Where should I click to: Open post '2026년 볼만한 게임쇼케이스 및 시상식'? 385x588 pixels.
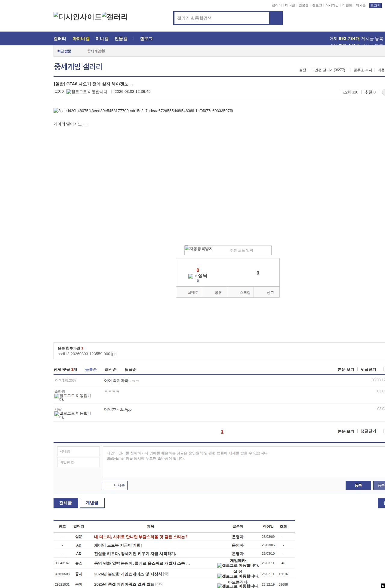click(x=128, y=574)
